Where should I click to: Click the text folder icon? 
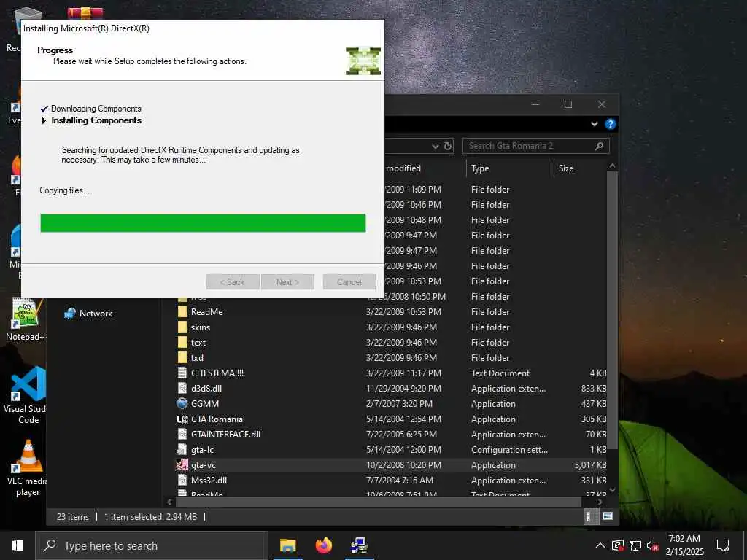(182, 343)
